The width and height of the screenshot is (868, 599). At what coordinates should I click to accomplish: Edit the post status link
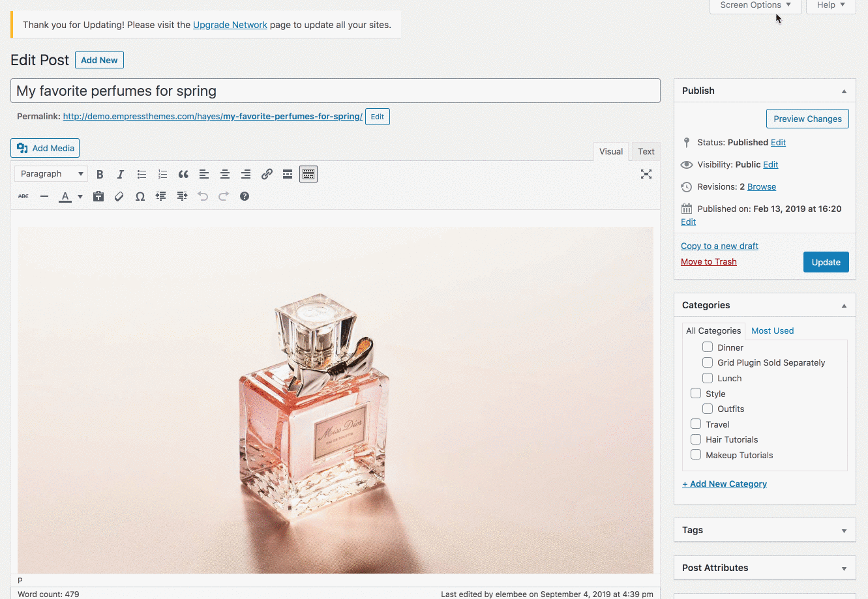[778, 143]
